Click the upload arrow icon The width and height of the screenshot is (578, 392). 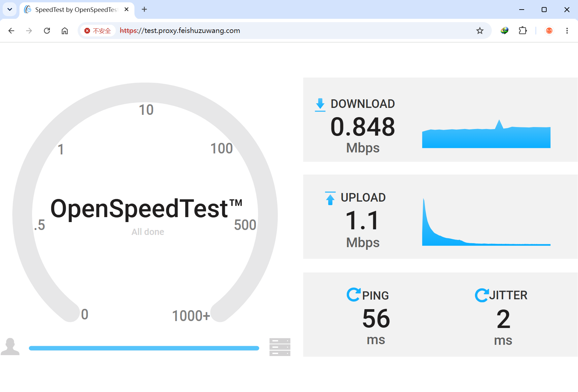(330, 198)
